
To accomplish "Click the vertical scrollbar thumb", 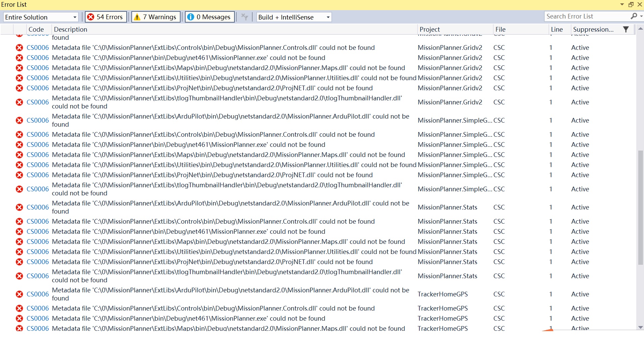I will pyautogui.click(x=641, y=207).
